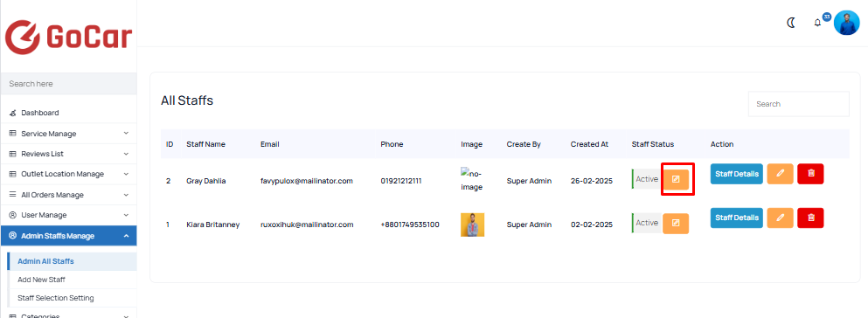Click Phone column header
The image size is (868, 318).
click(392, 144)
